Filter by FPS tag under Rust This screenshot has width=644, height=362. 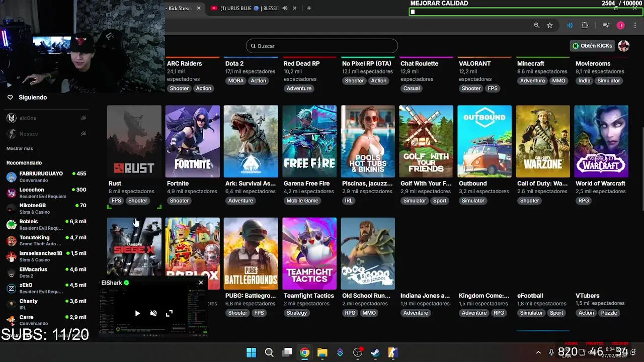pyautogui.click(x=116, y=201)
